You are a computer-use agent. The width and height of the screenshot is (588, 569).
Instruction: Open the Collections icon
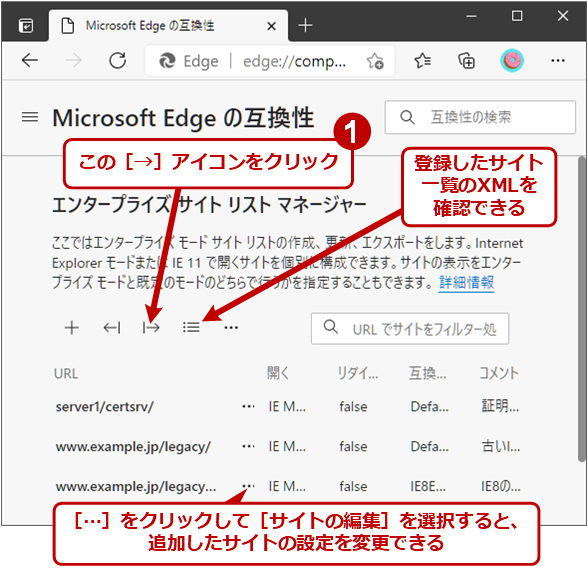466,60
